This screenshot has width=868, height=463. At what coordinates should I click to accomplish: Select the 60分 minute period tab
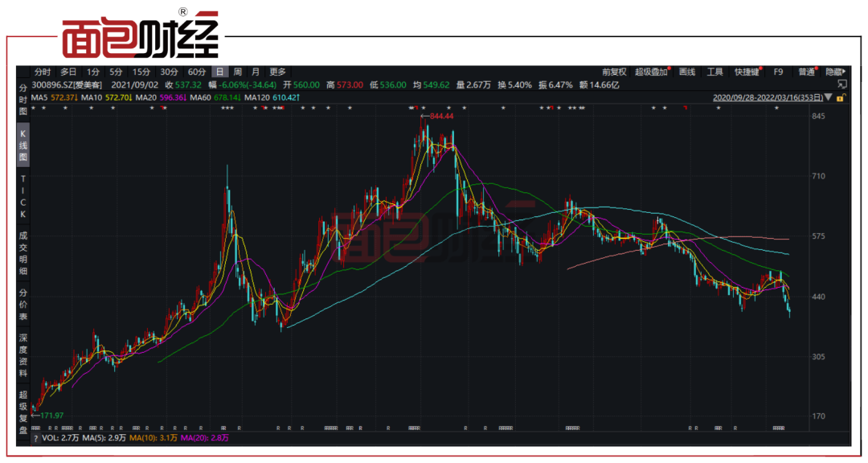point(197,72)
